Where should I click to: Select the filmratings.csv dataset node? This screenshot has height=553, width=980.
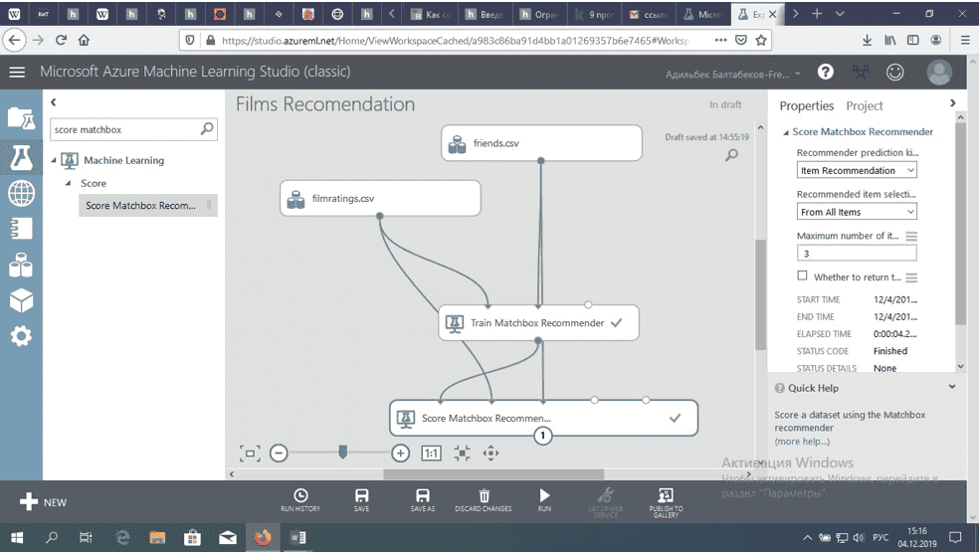pos(380,198)
